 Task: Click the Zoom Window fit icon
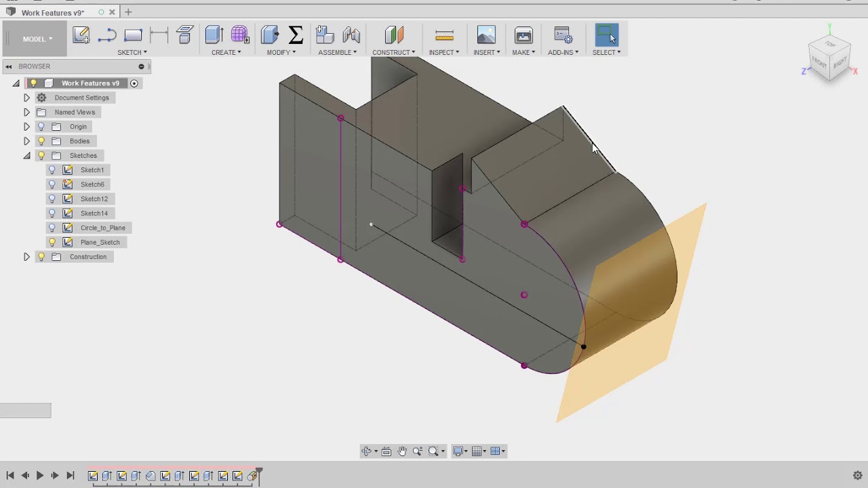[x=433, y=451]
